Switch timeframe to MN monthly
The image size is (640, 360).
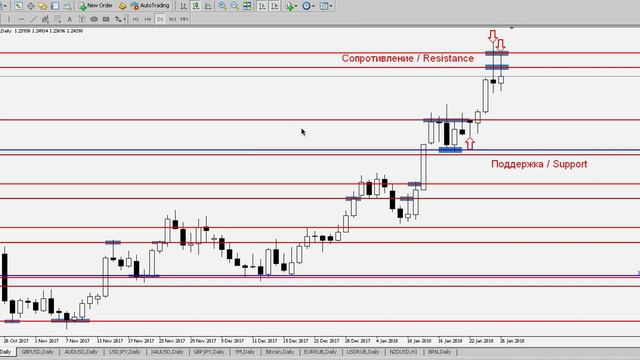point(184,19)
